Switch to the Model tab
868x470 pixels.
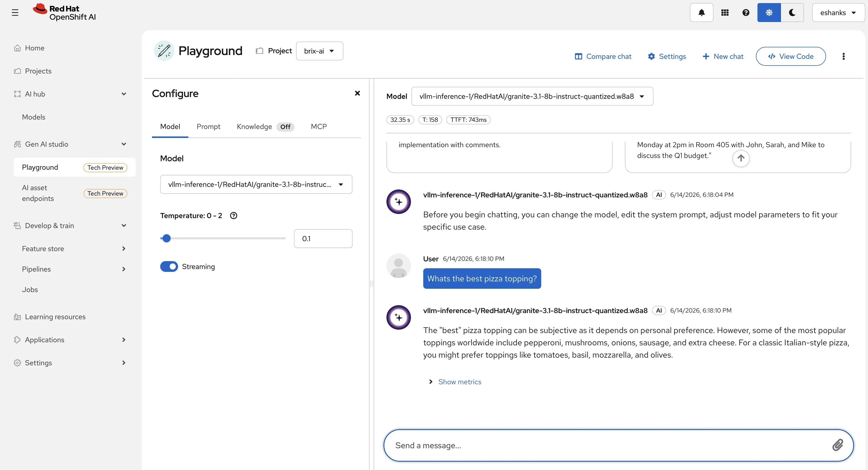(x=170, y=126)
